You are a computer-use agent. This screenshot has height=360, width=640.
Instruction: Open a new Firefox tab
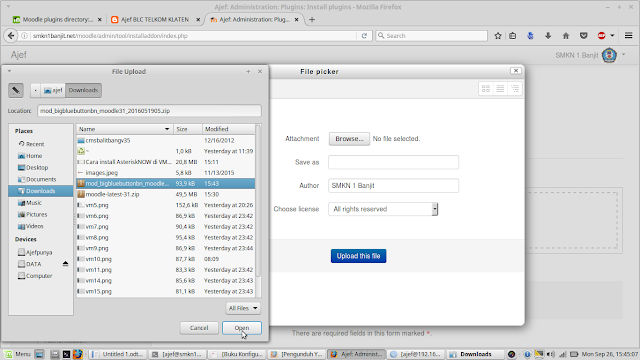click(312, 20)
